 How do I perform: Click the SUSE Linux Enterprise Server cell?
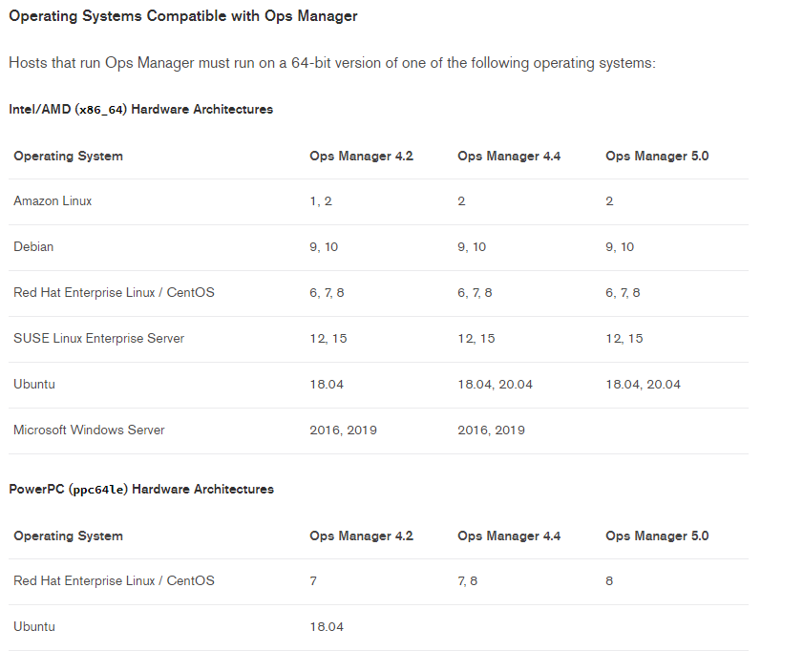(x=98, y=339)
